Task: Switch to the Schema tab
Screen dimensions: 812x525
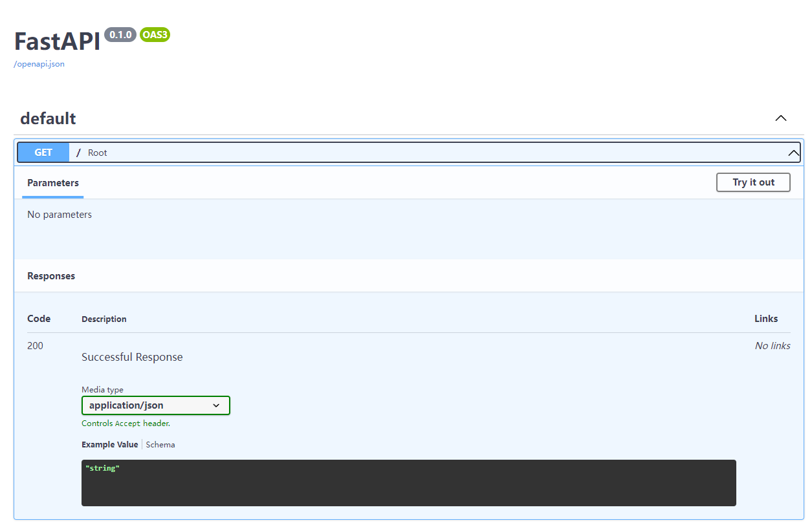Action: (160, 445)
